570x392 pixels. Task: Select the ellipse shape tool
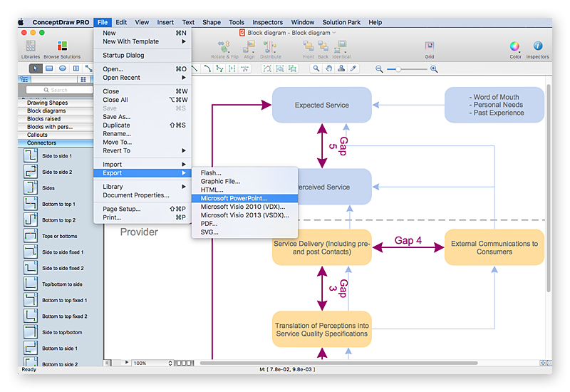63,68
